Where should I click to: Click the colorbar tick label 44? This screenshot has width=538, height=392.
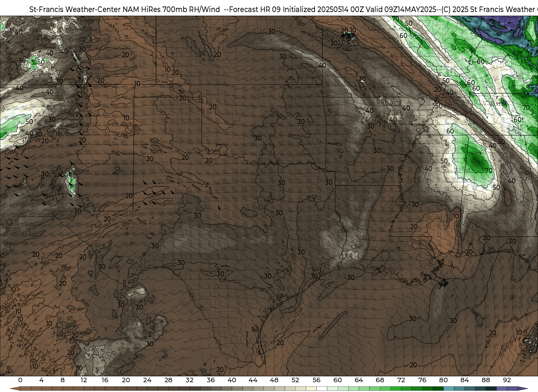coord(253,380)
